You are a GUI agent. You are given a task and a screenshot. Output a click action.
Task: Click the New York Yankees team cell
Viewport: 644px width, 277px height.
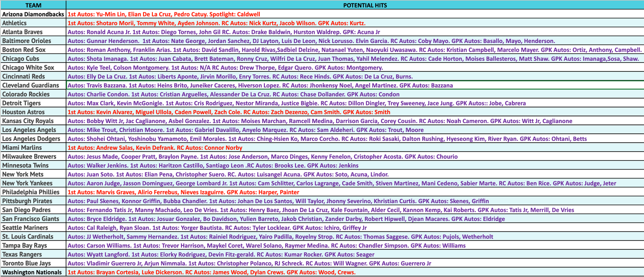(33, 183)
